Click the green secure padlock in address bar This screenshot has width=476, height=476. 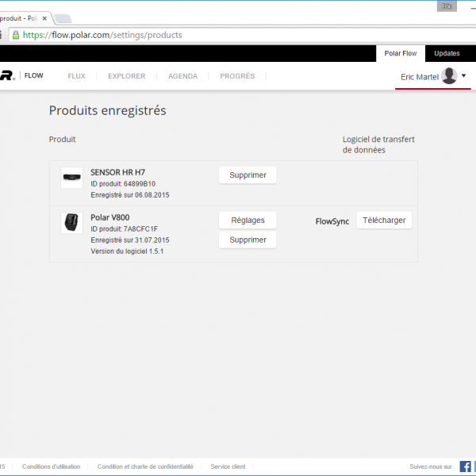point(15,35)
